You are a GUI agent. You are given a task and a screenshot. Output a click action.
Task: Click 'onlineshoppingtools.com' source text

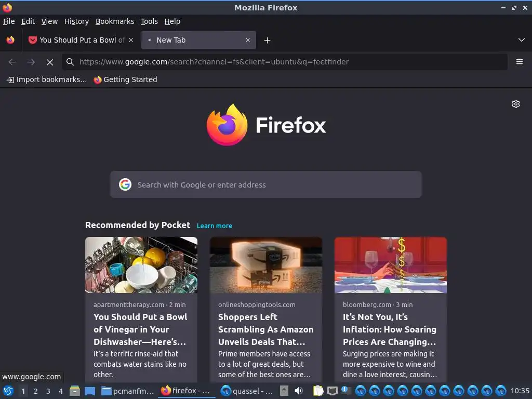[x=257, y=304]
